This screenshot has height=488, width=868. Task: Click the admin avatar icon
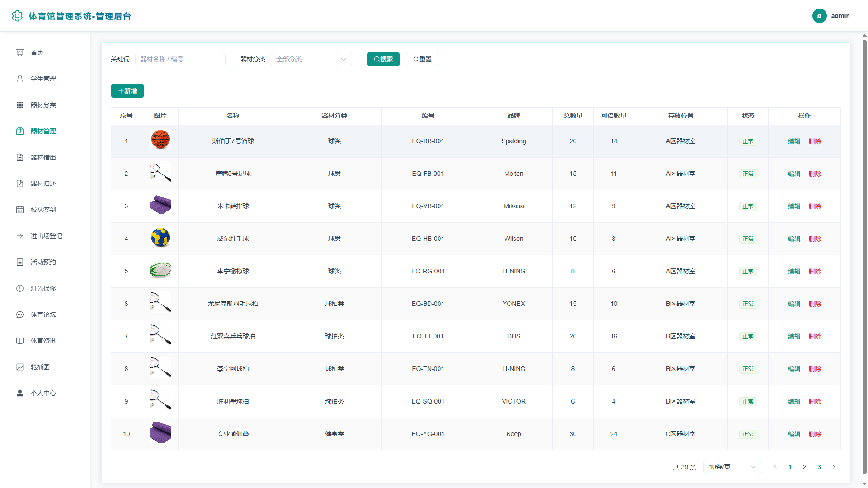pos(819,16)
